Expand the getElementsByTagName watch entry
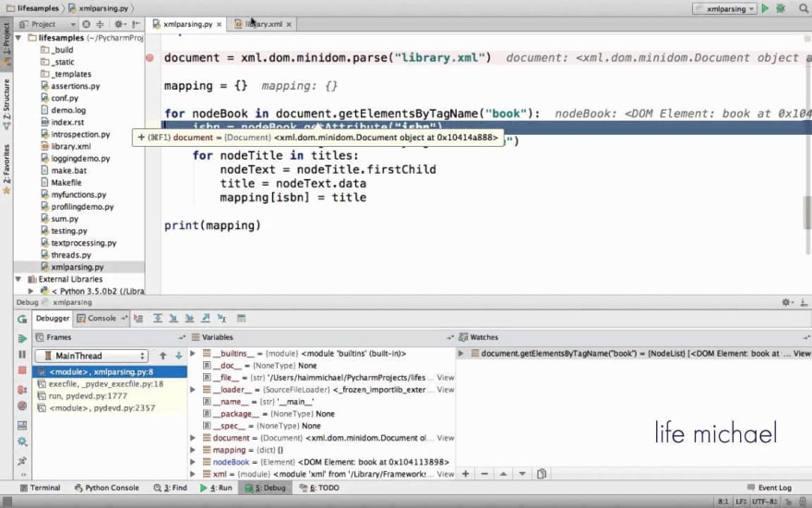The image size is (812, 508). tap(460, 354)
